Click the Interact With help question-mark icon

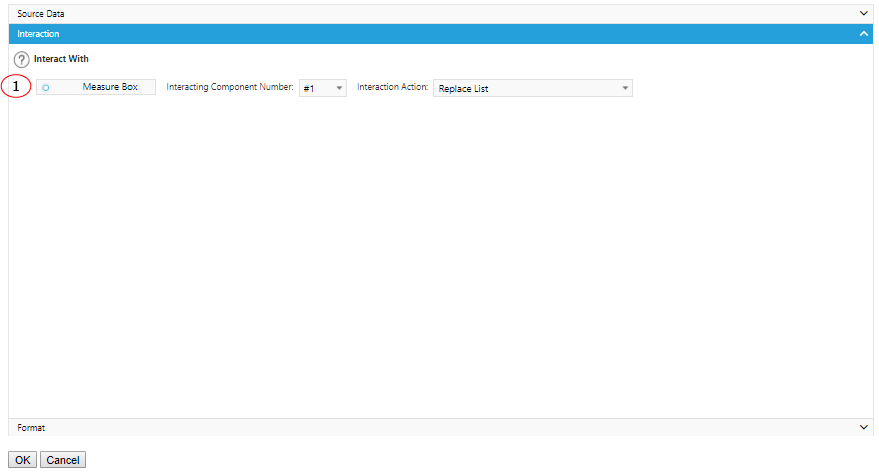pos(21,59)
